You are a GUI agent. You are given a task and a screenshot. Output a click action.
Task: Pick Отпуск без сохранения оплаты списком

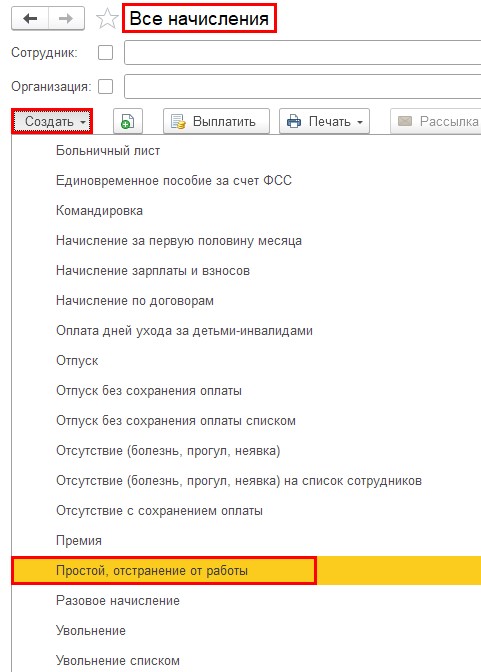tap(176, 421)
